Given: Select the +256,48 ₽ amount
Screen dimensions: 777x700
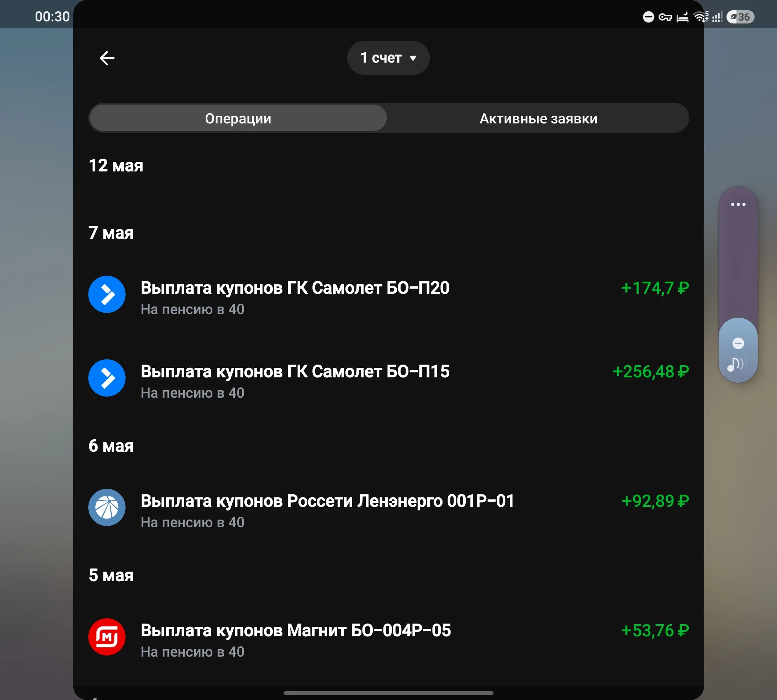Looking at the screenshot, I should click(650, 371).
